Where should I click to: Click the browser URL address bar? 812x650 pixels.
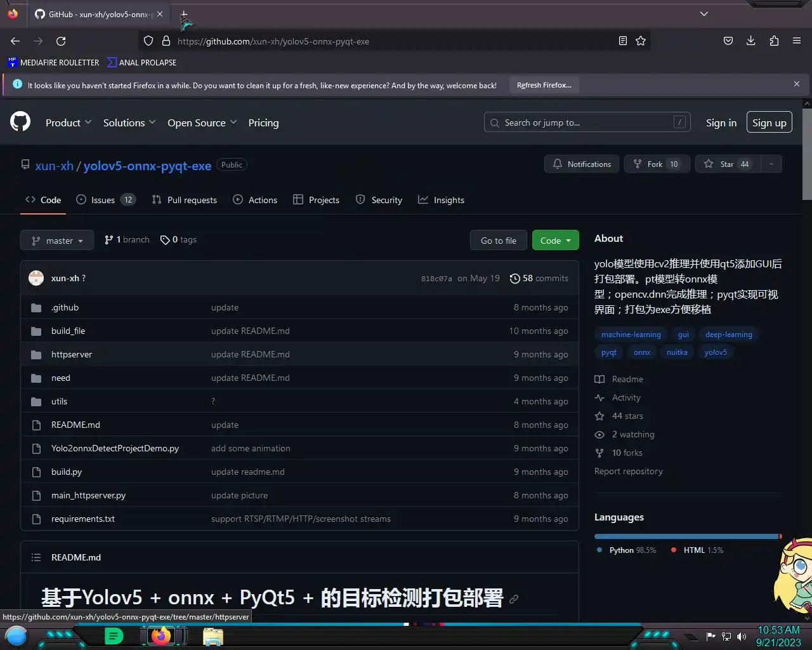coord(393,41)
